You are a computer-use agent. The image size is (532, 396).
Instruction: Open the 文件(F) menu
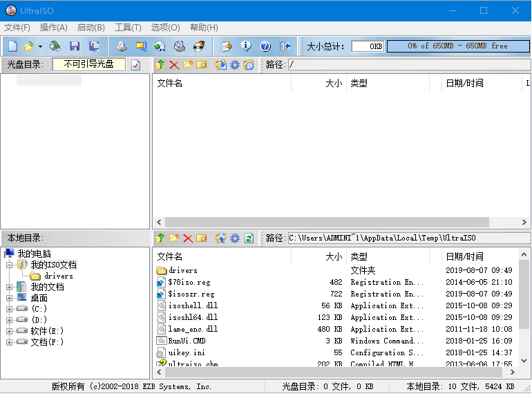[x=17, y=28]
